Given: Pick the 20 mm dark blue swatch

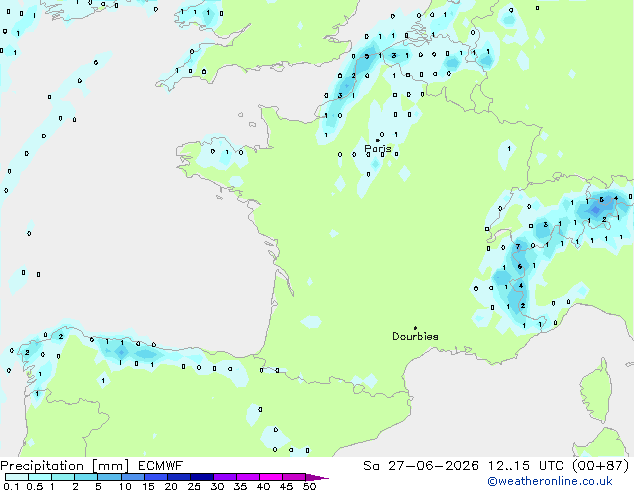Looking at the screenshot, I should tap(179, 477).
